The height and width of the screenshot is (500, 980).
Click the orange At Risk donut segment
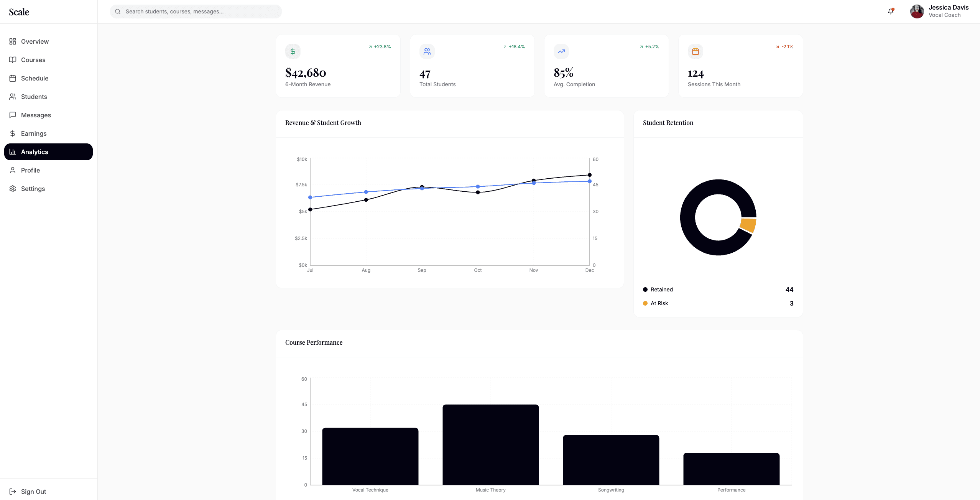(748, 225)
